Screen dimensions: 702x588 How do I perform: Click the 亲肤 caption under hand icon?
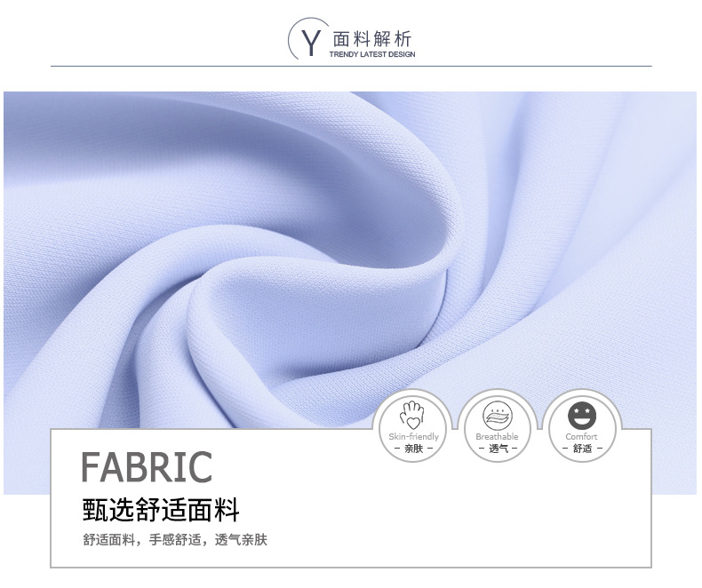[x=413, y=448]
